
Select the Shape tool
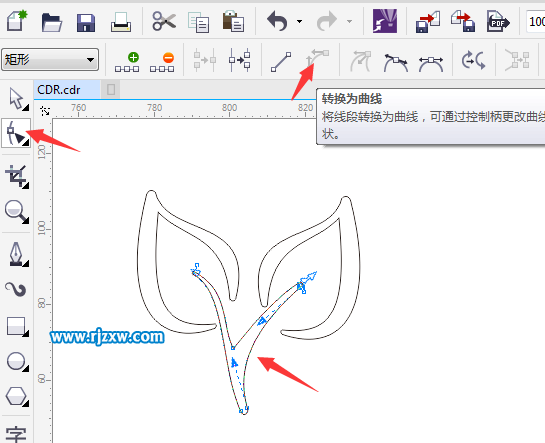[16, 133]
